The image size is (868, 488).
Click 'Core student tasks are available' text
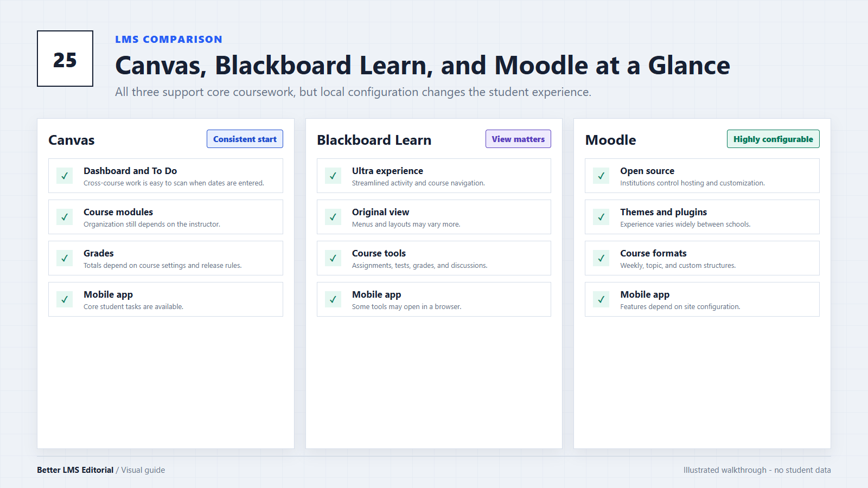click(133, 307)
